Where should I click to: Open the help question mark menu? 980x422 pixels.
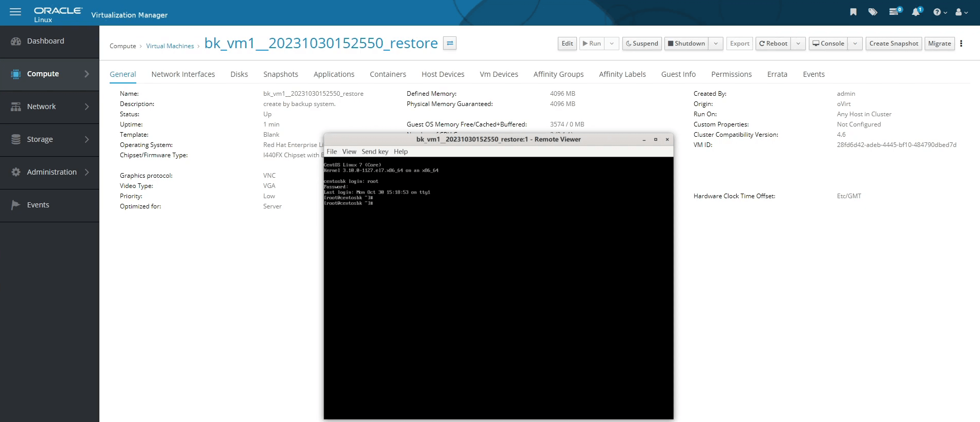pyautogui.click(x=940, y=12)
